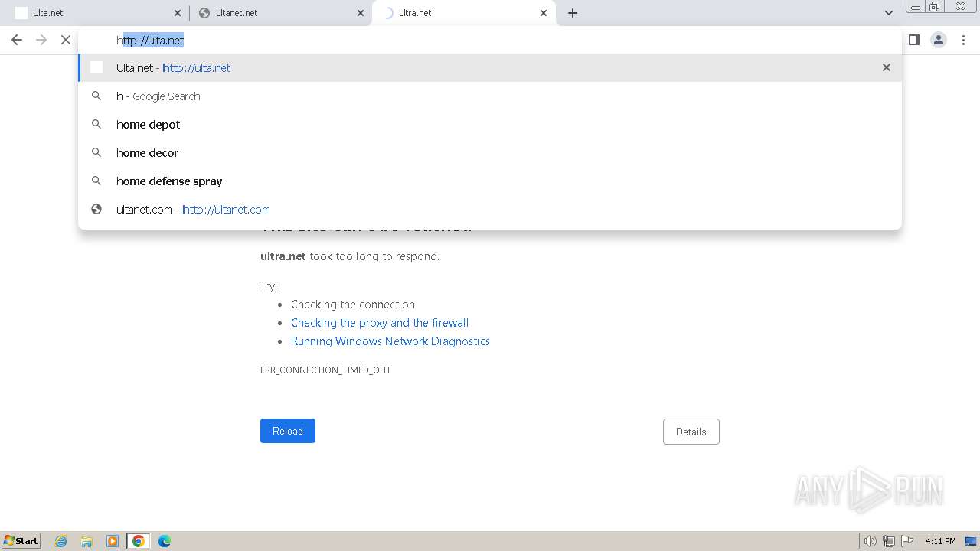This screenshot has width=980, height=551.
Task: Stop loading the page with the X button
Action: pos(66,40)
